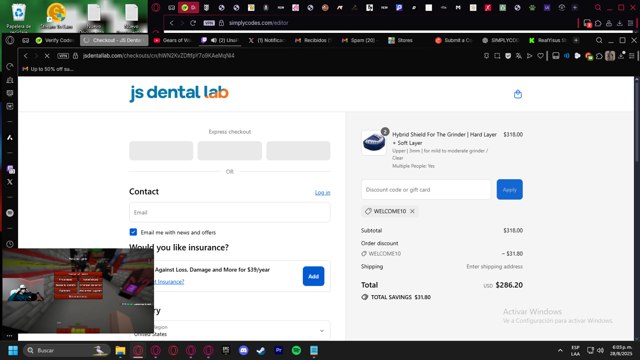Click the Log in link
The height and width of the screenshot is (360, 640).
(322, 192)
